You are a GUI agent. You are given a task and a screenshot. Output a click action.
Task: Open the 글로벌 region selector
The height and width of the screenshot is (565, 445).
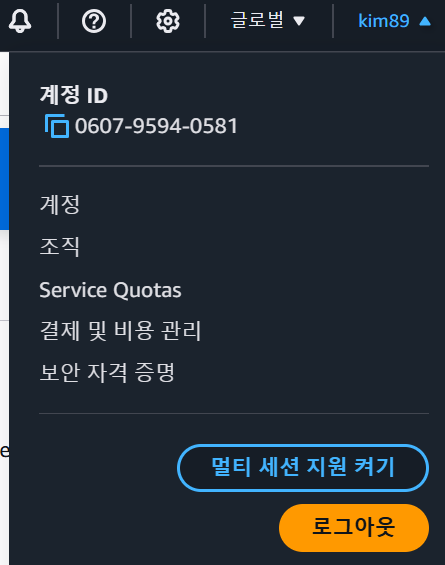(268, 20)
